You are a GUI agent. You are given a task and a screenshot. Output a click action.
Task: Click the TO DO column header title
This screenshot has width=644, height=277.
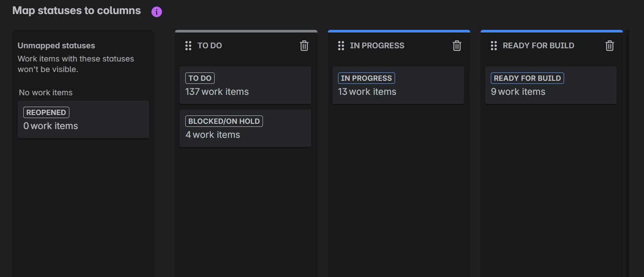click(x=209, y=45)
